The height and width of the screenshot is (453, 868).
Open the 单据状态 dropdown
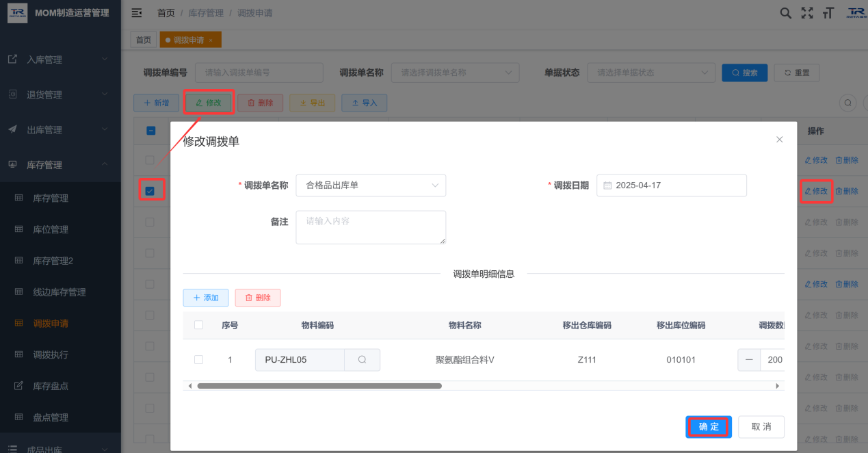coord(651,73)
